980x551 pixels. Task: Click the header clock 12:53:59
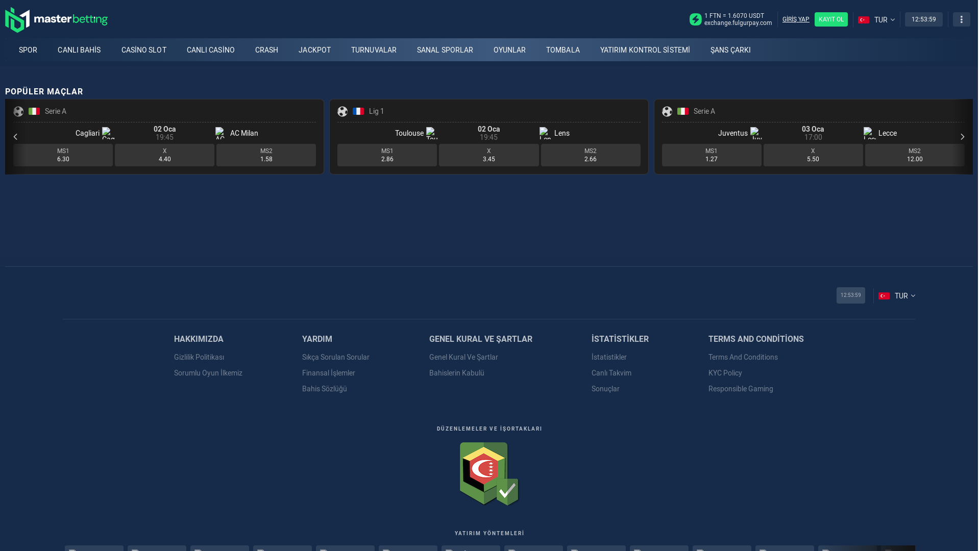pyautogui.click(x=924, y=19)
